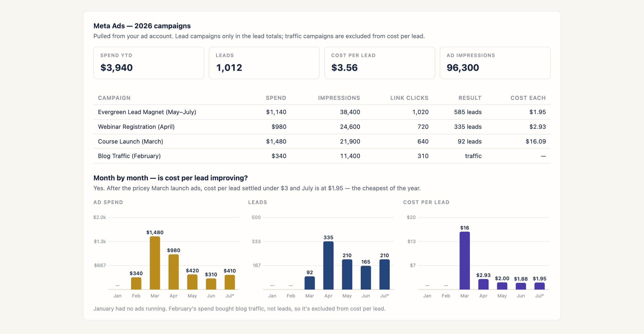The width and height of the screenshot is (644, 334).
Task: Click the March 92 bar in Leads chart
Action: tap(310, 283)
